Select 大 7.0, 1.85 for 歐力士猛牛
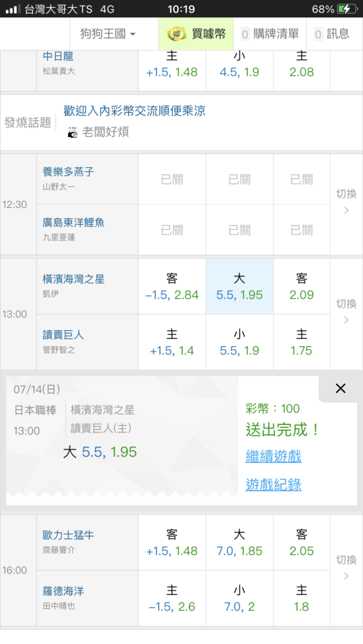The height and width of the screenshot is (644, 363). 240,542
